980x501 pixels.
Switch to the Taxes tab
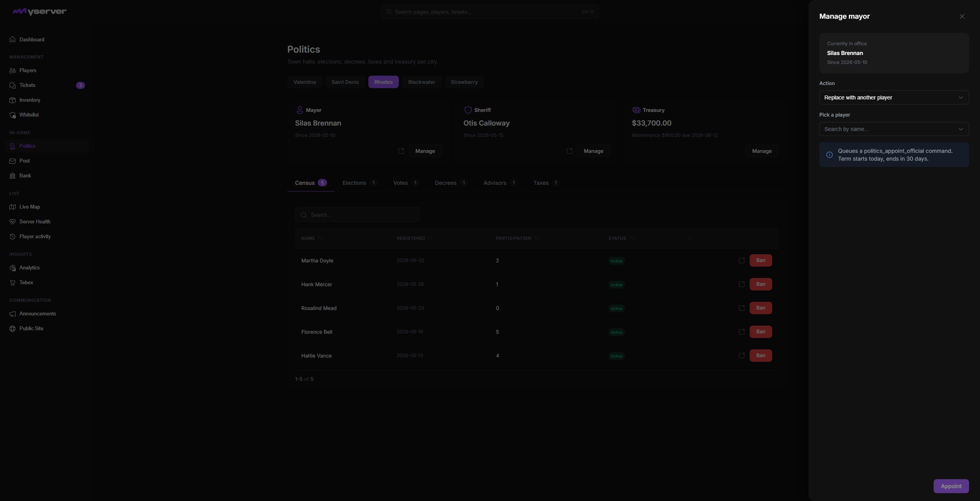[x=546, y=183]
